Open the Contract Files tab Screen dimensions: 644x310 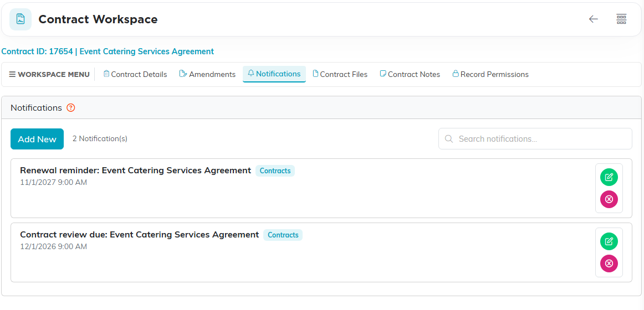click(x=340, y=74)
